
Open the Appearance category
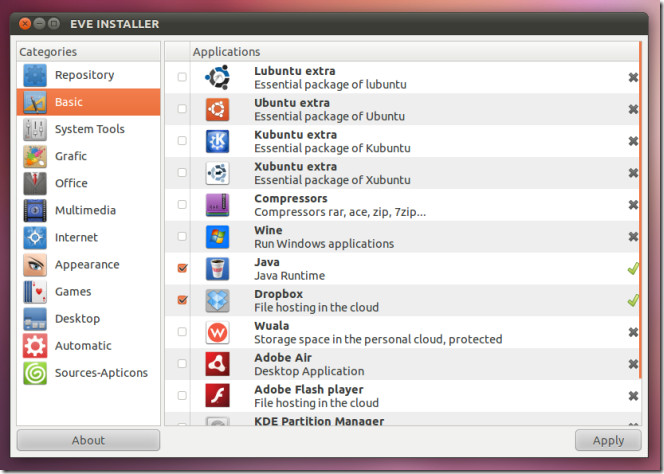pyautogui.click(x=89, y=265)
